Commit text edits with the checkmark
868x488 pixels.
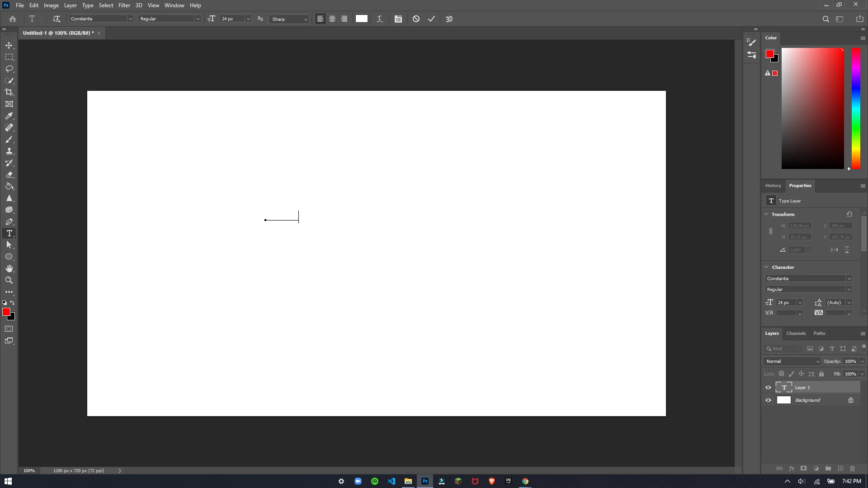[431, 19]
